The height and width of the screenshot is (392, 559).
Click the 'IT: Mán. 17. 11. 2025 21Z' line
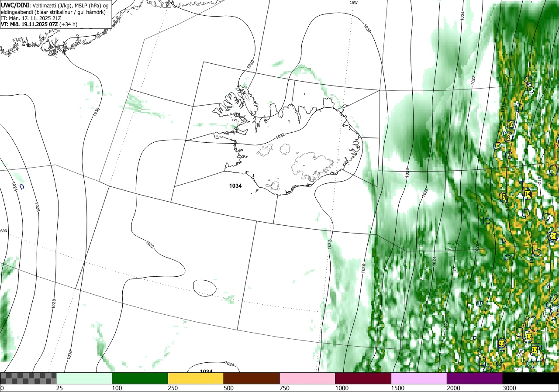point(31,18)
